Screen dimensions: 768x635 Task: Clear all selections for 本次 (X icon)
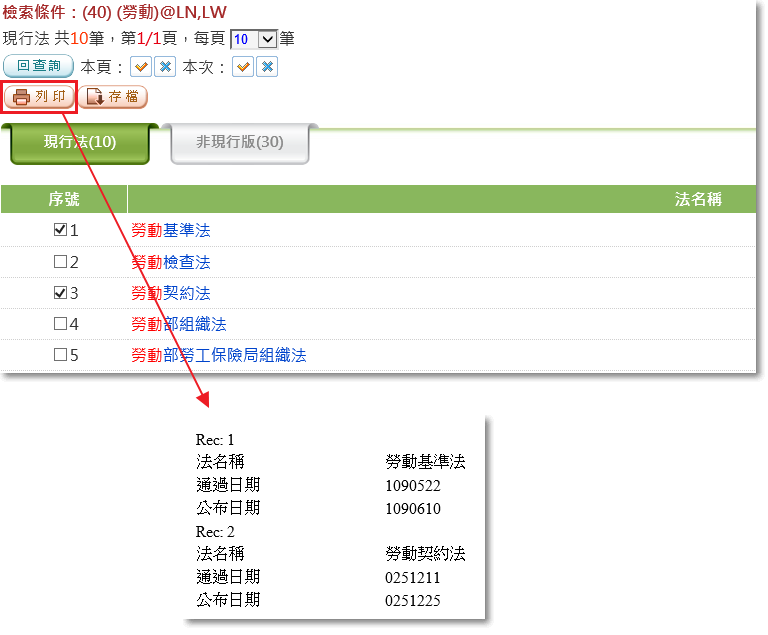point(267,67)
